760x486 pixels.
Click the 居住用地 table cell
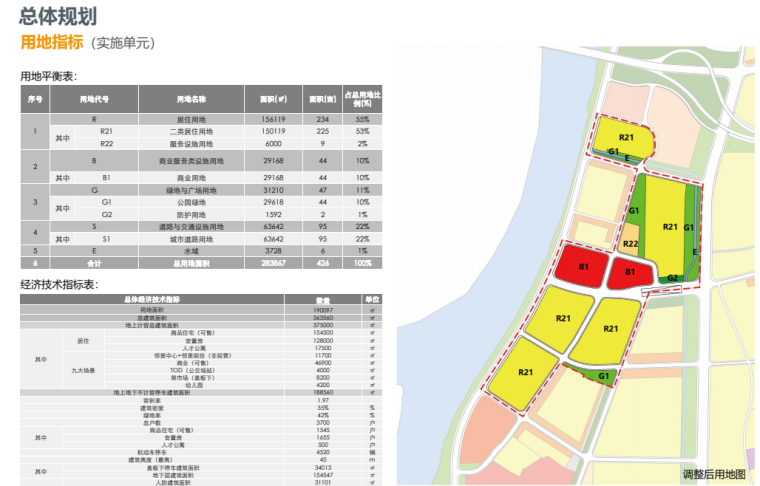191,119
